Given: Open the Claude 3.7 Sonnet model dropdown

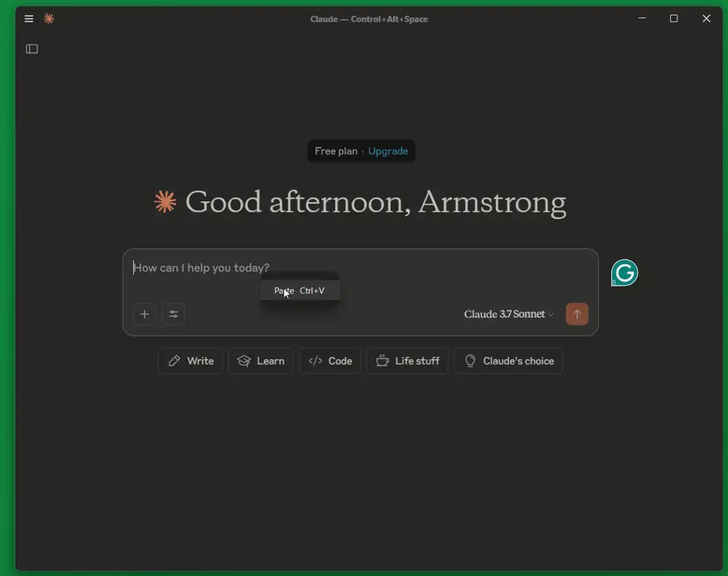Looking at the screenshot, I should tap(509, 314).
